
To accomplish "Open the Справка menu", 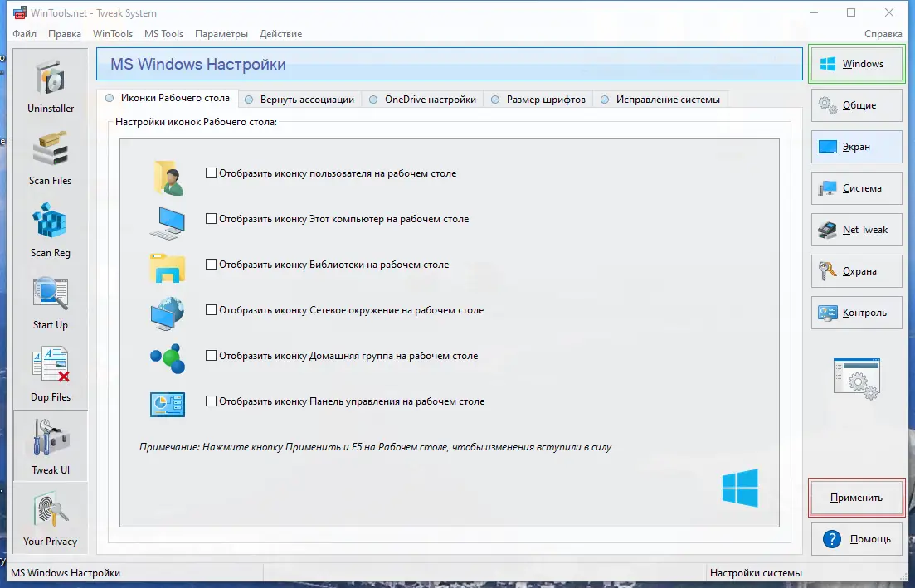I will tap(883, 34).
